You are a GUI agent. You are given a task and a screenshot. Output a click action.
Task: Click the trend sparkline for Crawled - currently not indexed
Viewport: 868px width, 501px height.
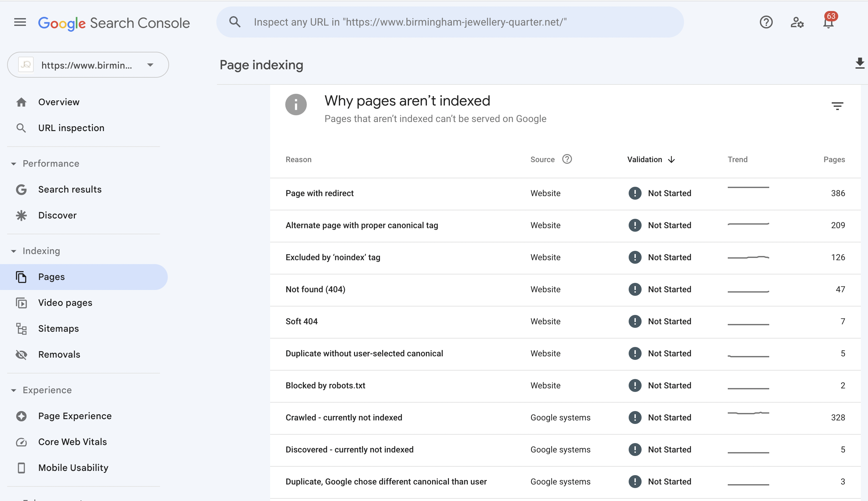[748, 413]
